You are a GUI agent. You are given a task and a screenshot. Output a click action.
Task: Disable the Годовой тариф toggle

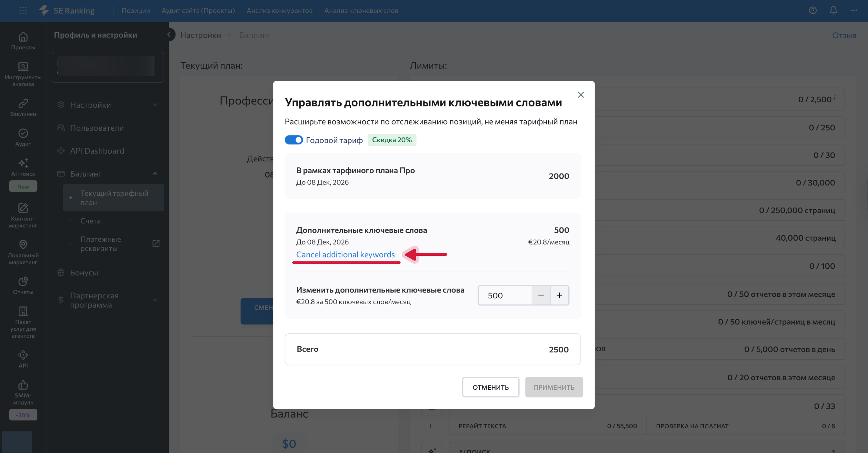(x=293, y=140)
